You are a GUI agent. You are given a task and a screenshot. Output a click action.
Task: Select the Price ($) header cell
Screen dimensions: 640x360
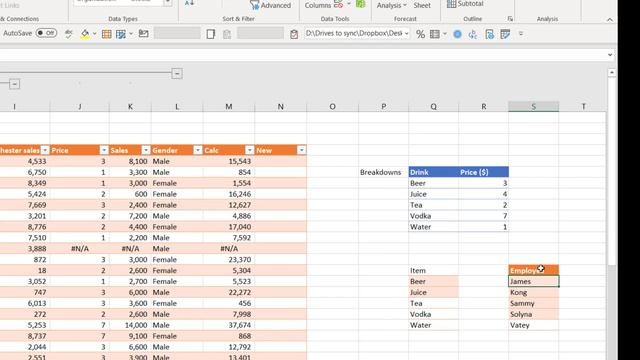coord(483,172)
